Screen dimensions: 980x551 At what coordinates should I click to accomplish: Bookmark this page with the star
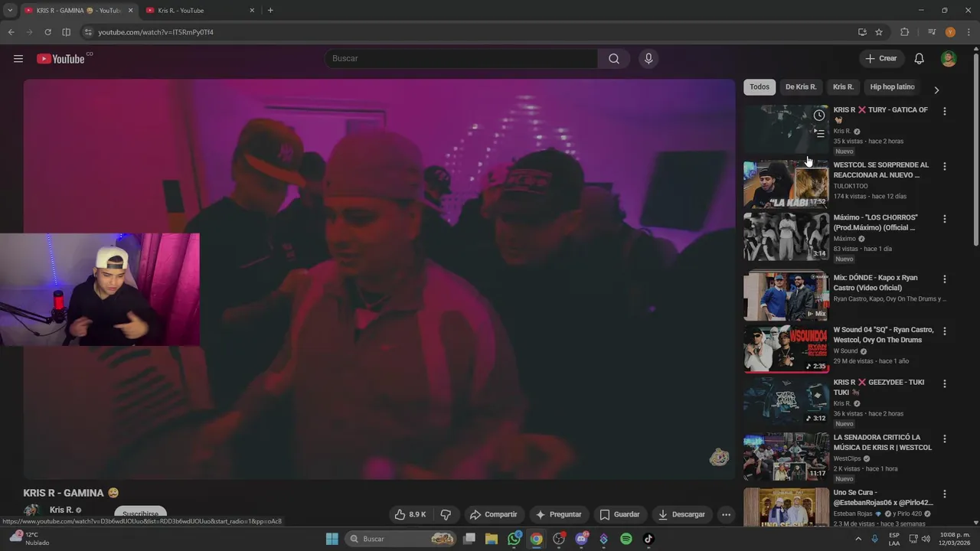coord(879,32)
